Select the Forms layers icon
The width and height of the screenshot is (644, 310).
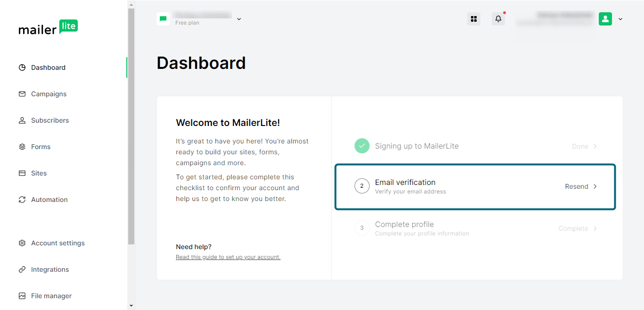[x=22, y=147]
